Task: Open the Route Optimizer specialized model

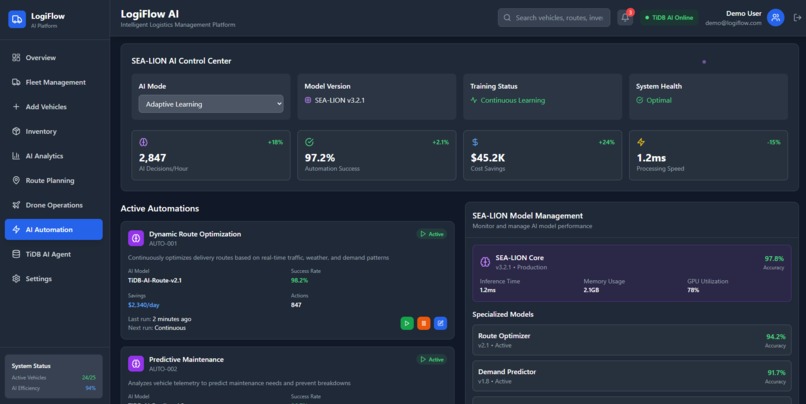Action: pyautogui.click(x=632, y=340)
